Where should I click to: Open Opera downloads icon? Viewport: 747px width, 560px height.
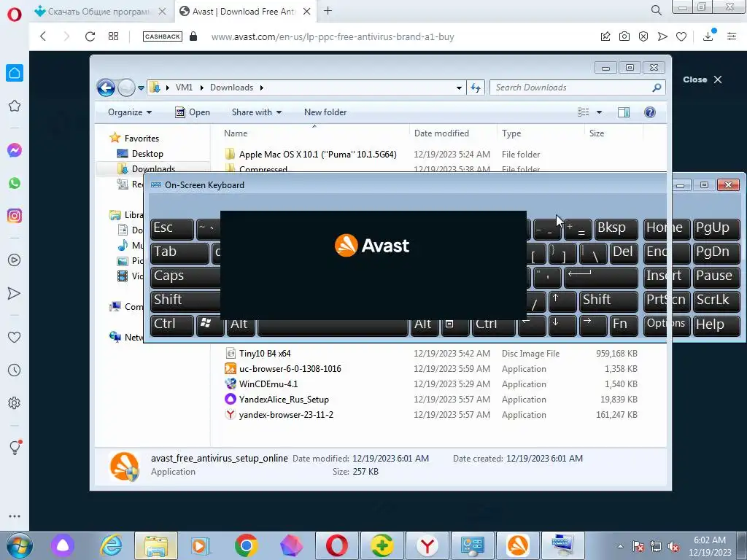[x=708, y=36]
